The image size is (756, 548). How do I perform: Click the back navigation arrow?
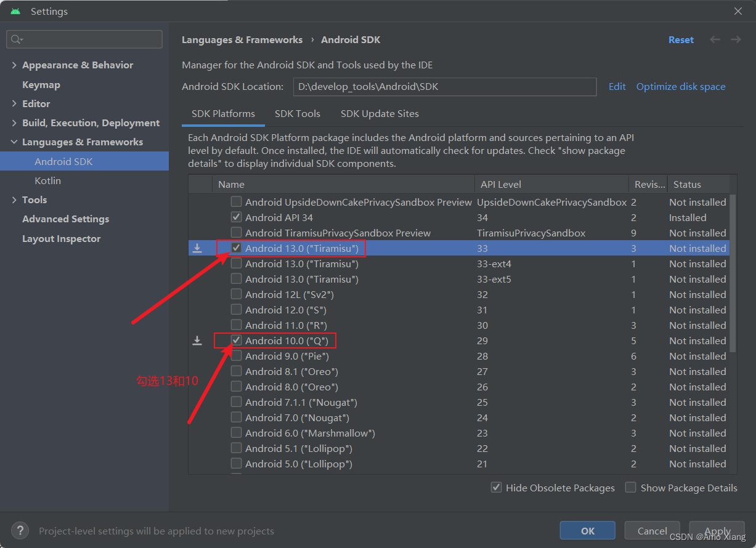715,39
